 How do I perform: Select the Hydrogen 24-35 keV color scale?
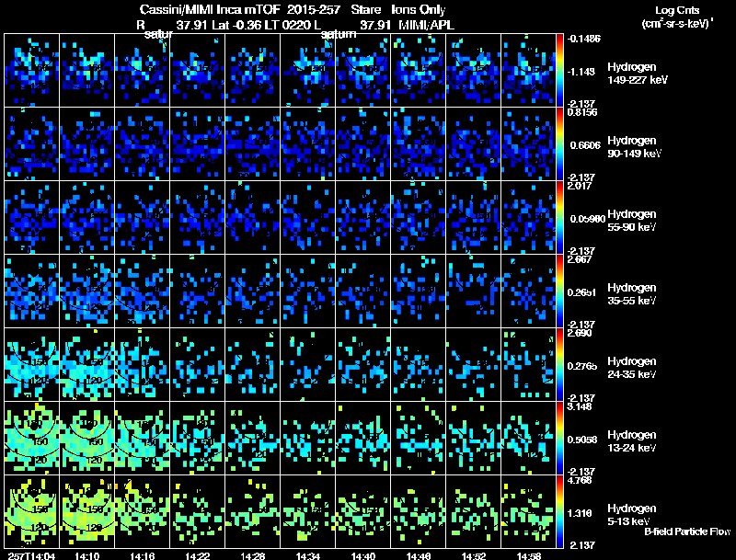tap(561, 363)
